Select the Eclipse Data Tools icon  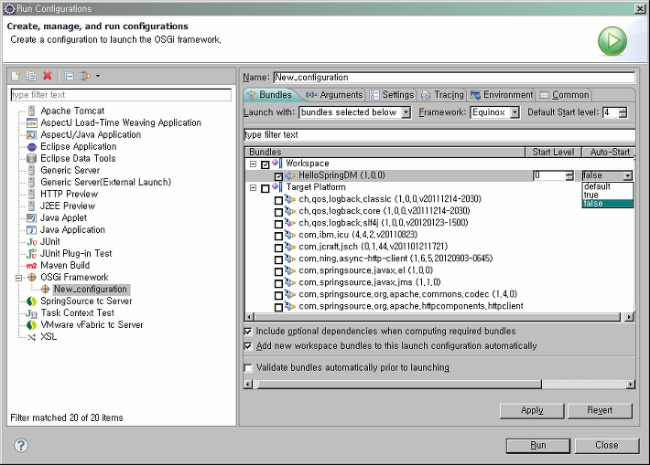(x=32, y=158)
